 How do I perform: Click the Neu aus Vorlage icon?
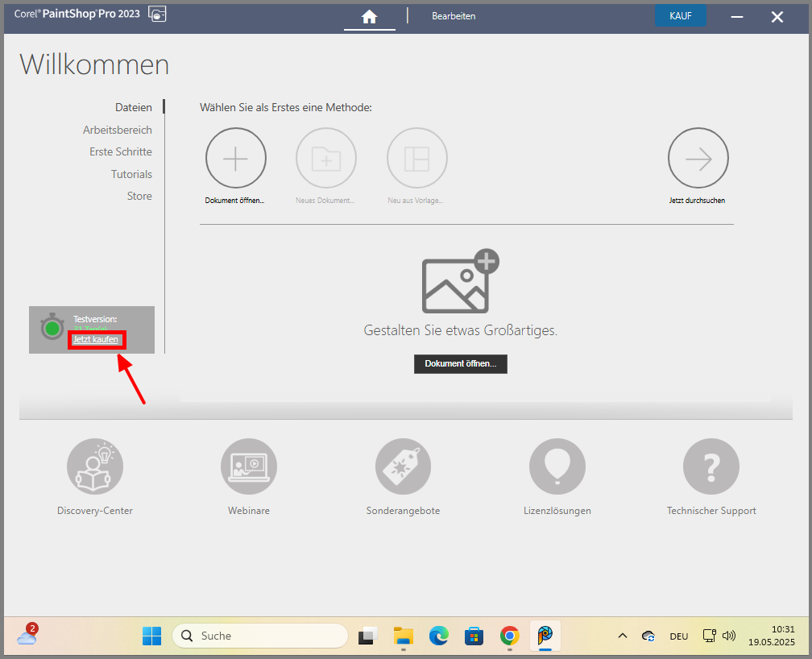click(416, 157)
